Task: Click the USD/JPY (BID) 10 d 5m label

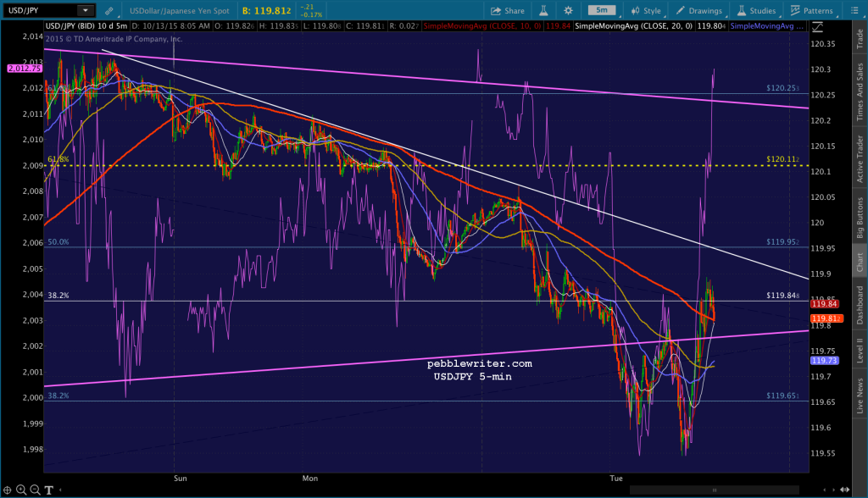Action: coord(86,26)
